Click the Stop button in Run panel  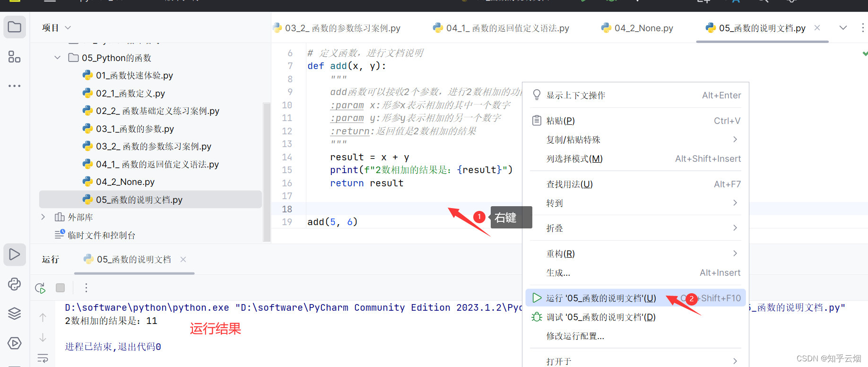click(60, 288)
